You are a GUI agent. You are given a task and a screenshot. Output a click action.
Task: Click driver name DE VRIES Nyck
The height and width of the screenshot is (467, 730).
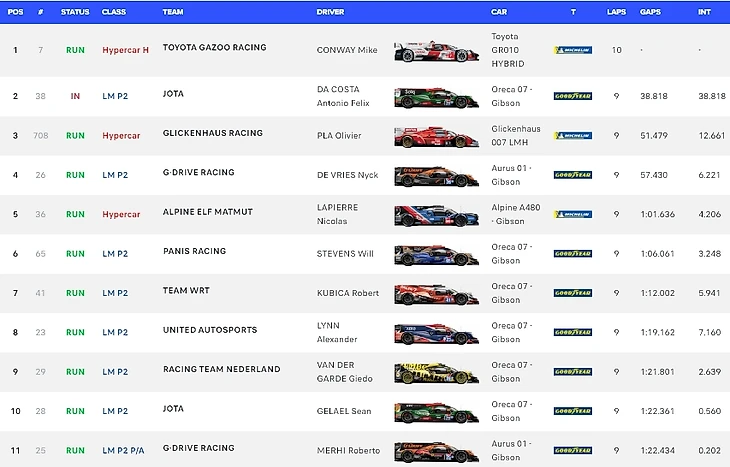347,175
